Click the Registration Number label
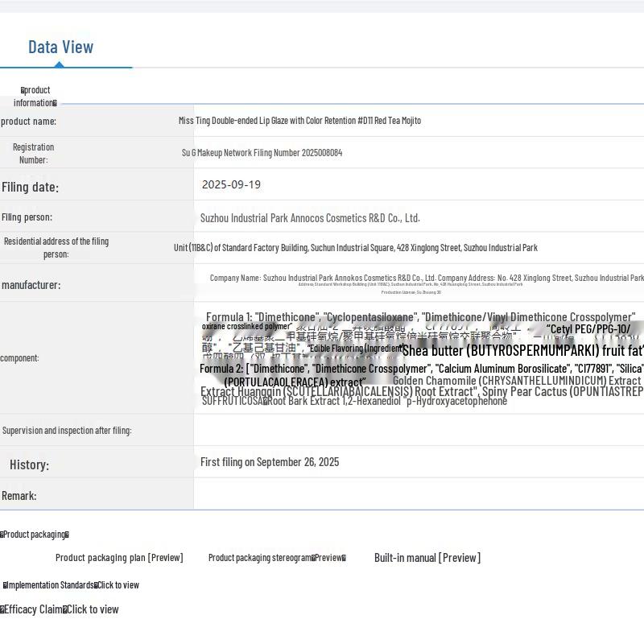644x644 pixels. pyautogui.click(x=33, y=153)
